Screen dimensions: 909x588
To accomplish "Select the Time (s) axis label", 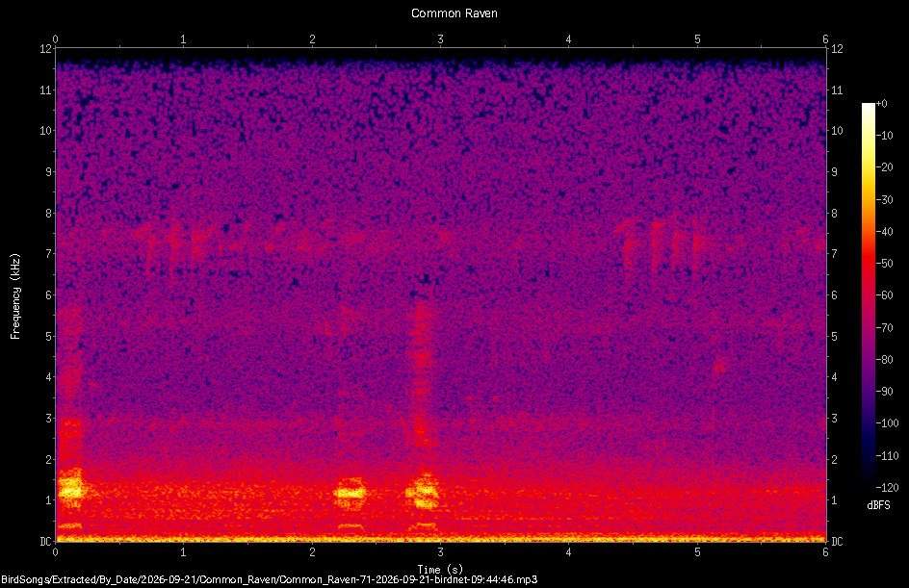I will tap(441, 569).
